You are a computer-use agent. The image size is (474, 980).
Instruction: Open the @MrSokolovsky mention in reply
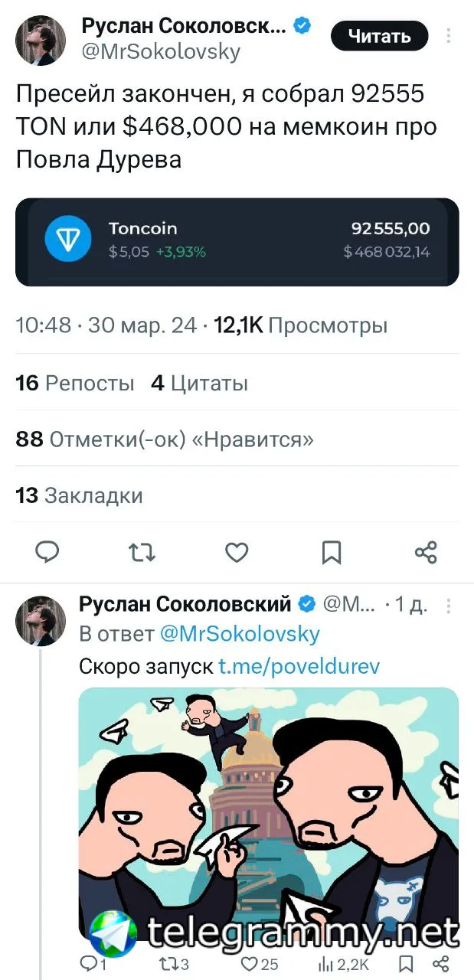pyautogui.click(x=239, y=634)
